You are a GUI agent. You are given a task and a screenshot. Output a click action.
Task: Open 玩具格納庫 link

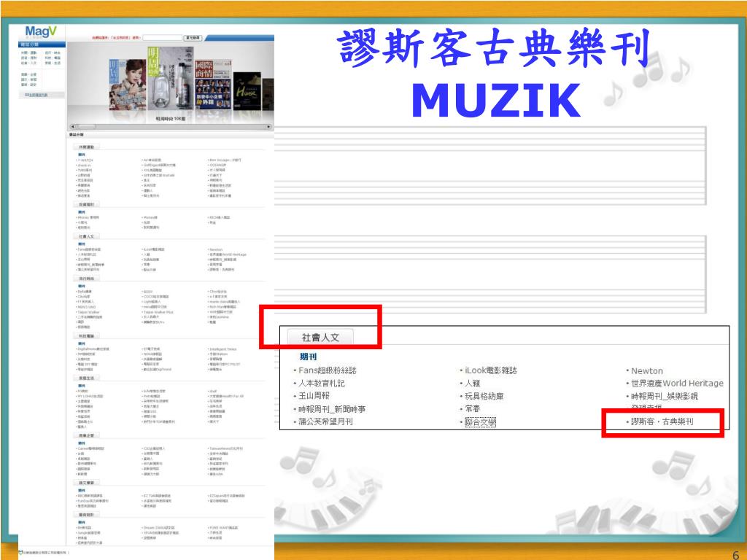pyautogui.click(x=484, y=396)
